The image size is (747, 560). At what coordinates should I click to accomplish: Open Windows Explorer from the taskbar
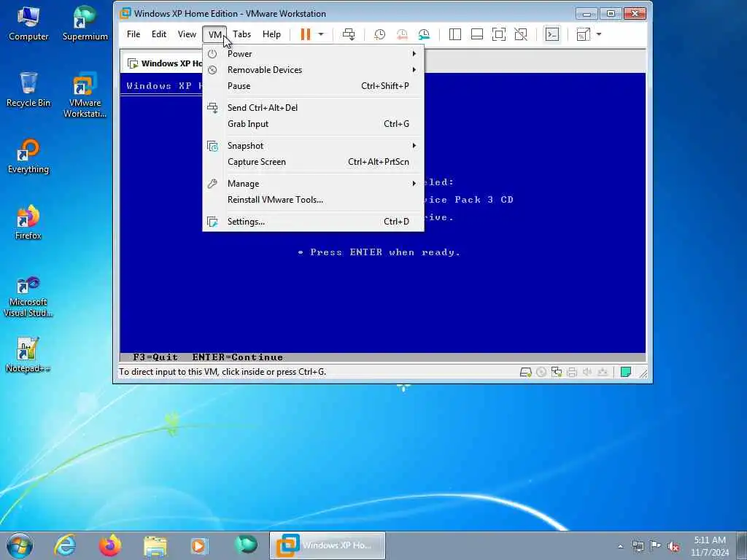pyautogui.click(x=155, y=545)
